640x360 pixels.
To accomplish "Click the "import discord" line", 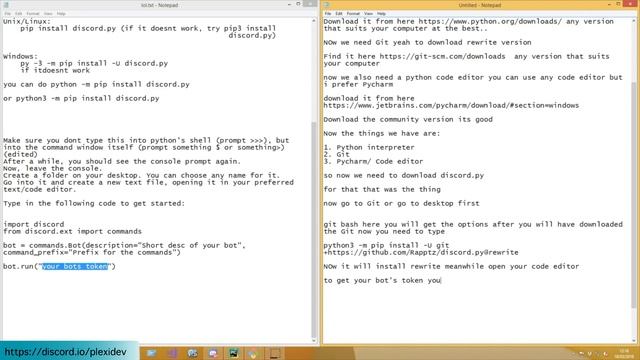I will click(33, 224).
